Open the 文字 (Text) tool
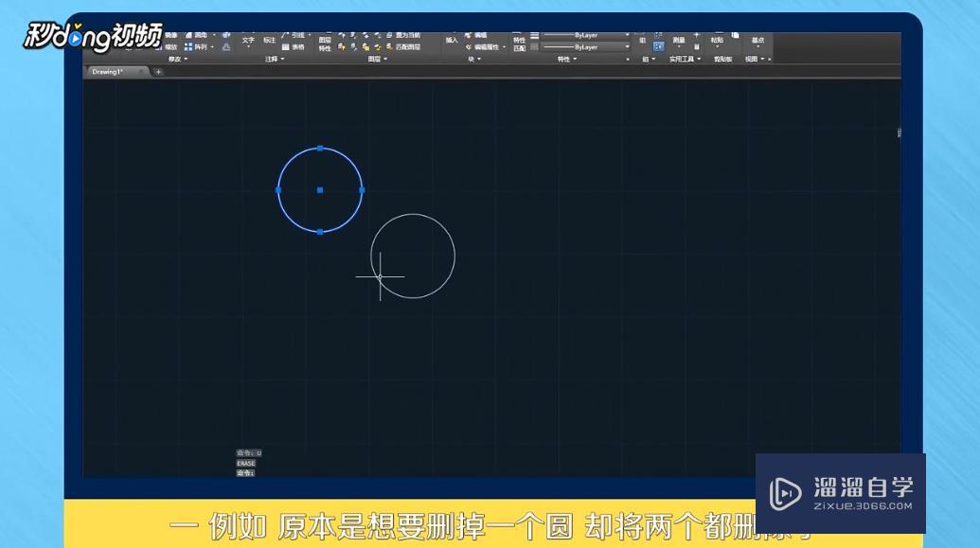Screen dimensions: 980x548 click(248, 40)
